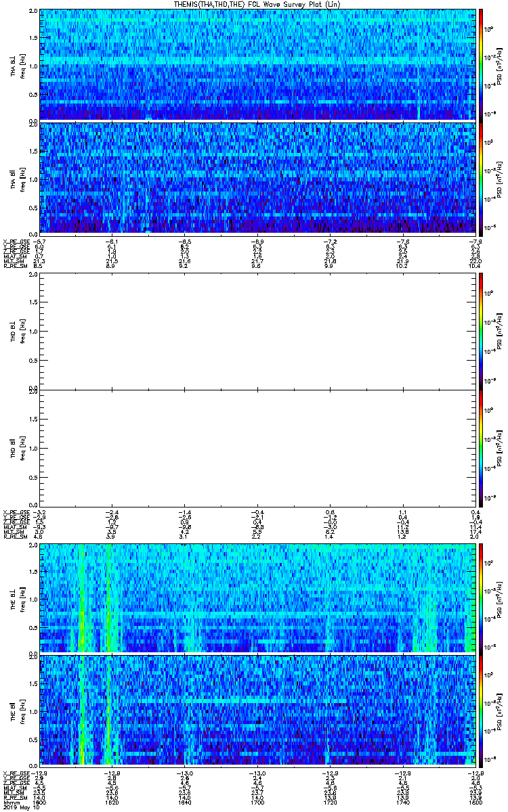Image resolution: width=508 pixels, height=812 pixels.
Task: Click the 10.4 R_RE_SM value under THA panels
Action: tap(474, 267)
